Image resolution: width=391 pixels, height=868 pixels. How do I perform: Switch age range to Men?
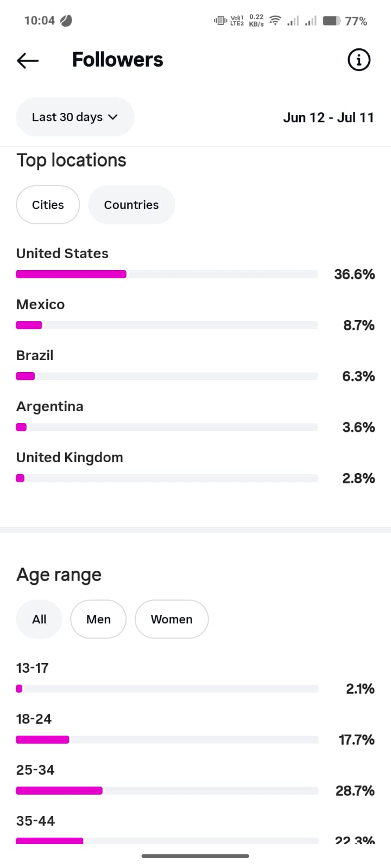[x=98, y=619]
